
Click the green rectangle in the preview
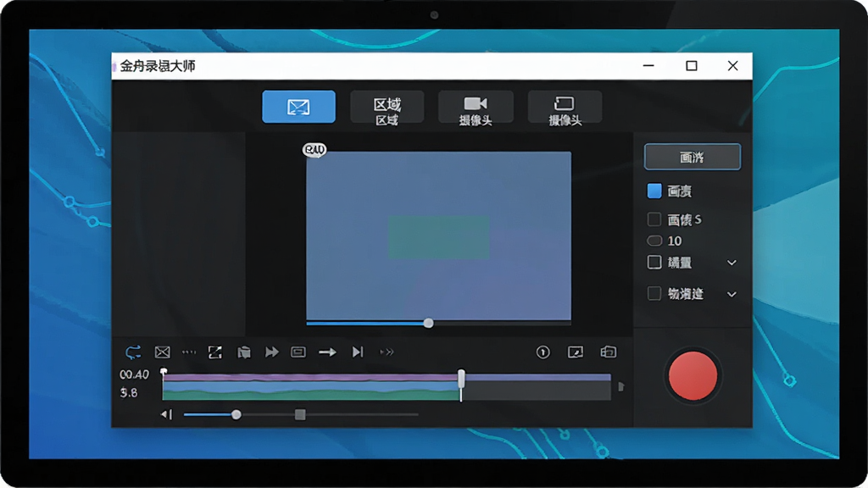[438, 237]
